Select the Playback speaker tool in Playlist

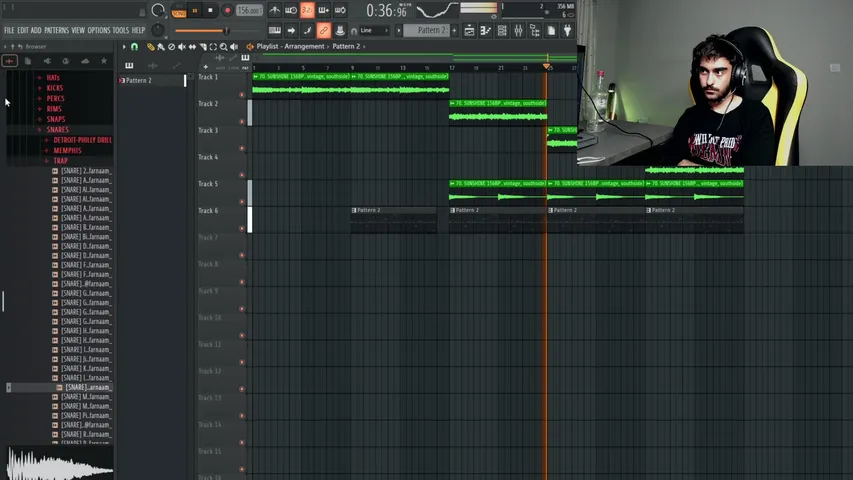pyautogui.click(x=234, y=47)
